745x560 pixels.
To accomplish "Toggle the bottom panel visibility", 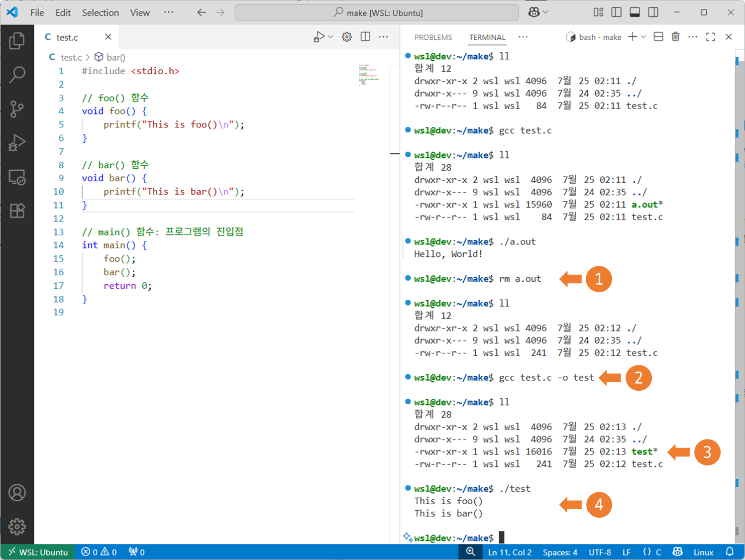I will click(x=635, y=12).
